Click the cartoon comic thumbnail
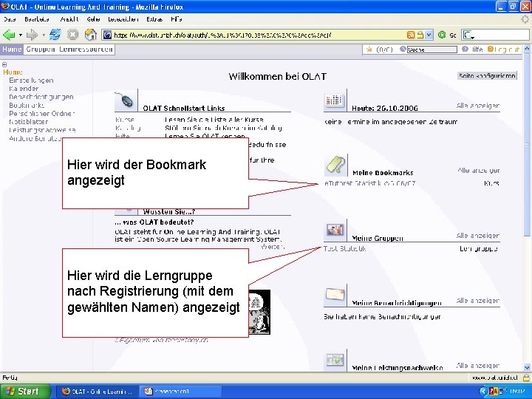The width and height of the screenshot is (532, 399). (259, 312)
